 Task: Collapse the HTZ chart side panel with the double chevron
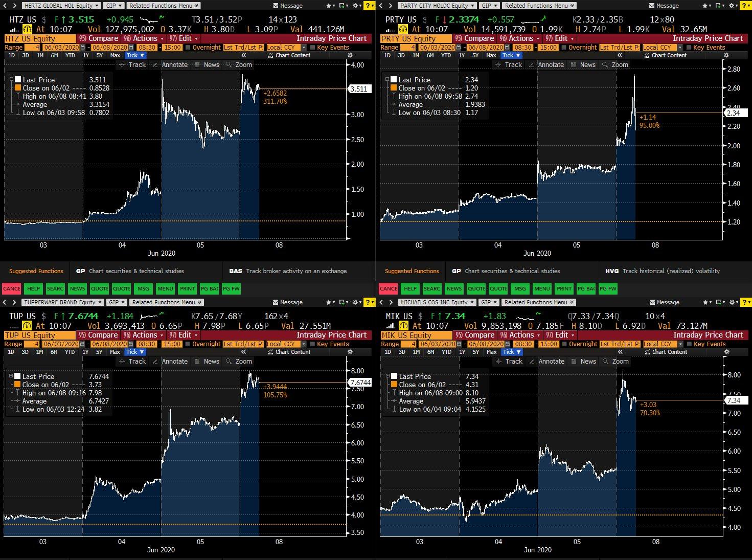244,55
